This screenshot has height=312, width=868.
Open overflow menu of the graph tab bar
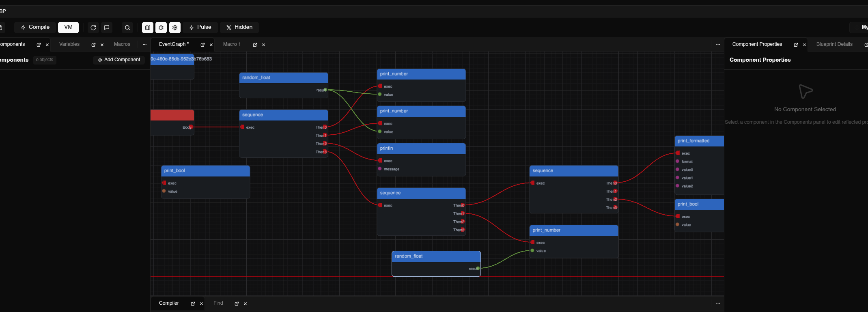[x=718, y=44]
